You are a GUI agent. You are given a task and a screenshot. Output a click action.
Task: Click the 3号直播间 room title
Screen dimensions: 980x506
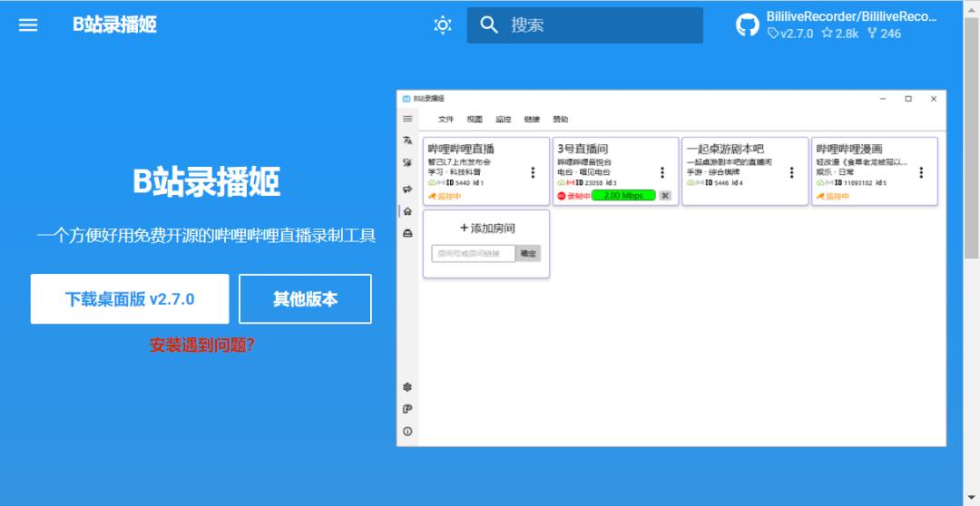pyautogui.click(x=583, y=149)
